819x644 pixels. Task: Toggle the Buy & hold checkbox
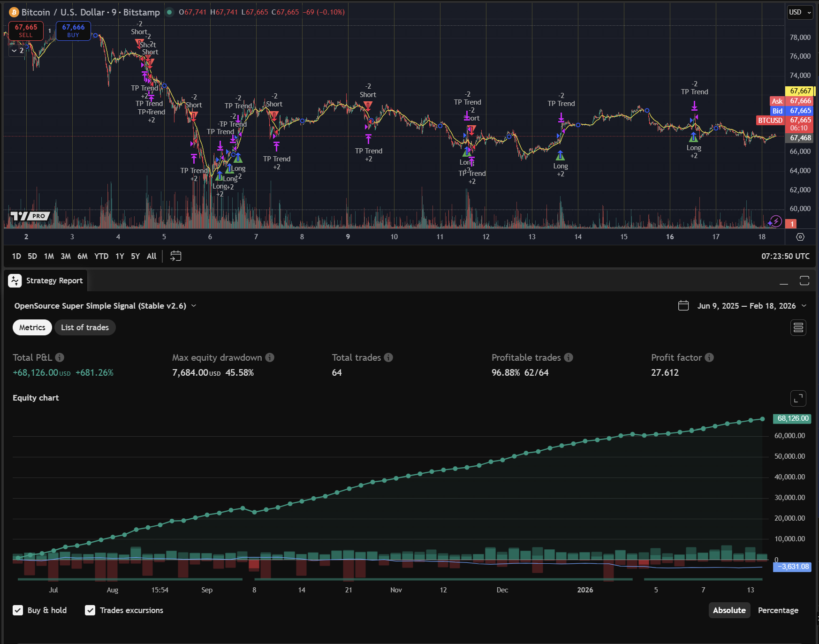point(18,610)
